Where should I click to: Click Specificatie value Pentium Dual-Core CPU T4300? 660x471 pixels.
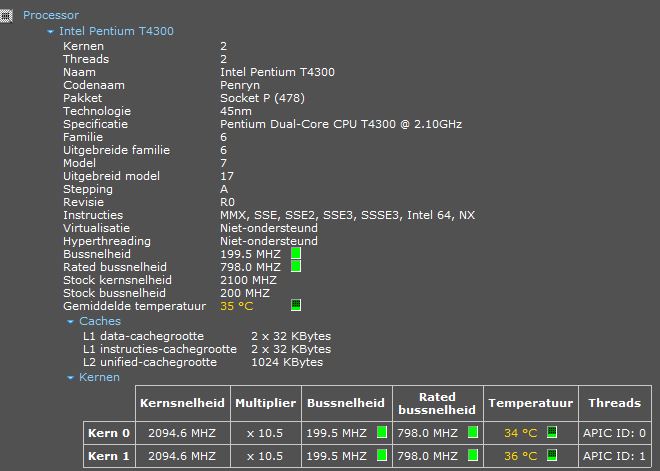click(x=341, y=124)
